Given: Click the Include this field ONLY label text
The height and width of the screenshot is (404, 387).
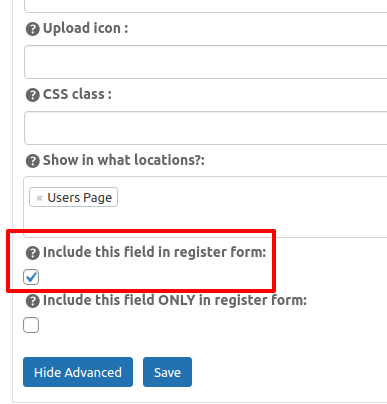Looking at the screenshot, I should coord(175,300).
